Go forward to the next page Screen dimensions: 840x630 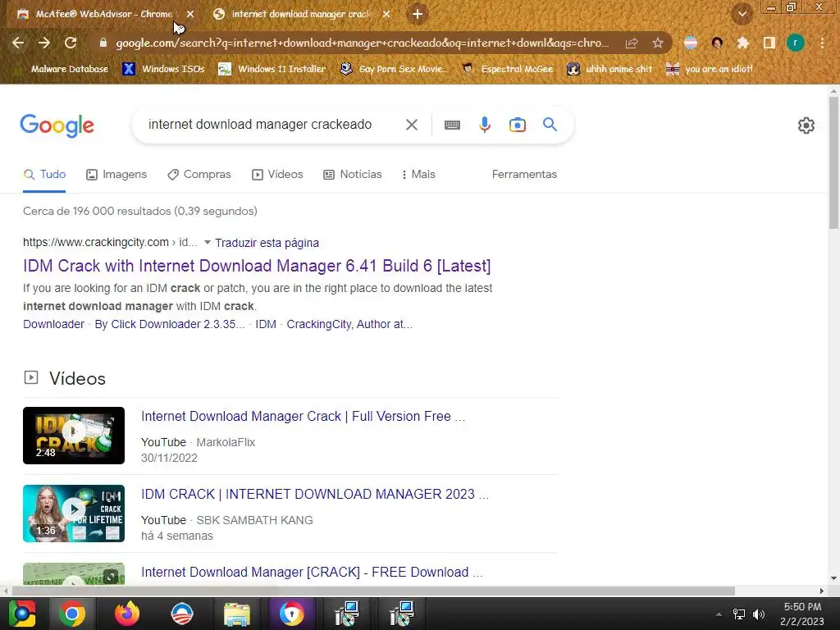click(x=44, y=43)
